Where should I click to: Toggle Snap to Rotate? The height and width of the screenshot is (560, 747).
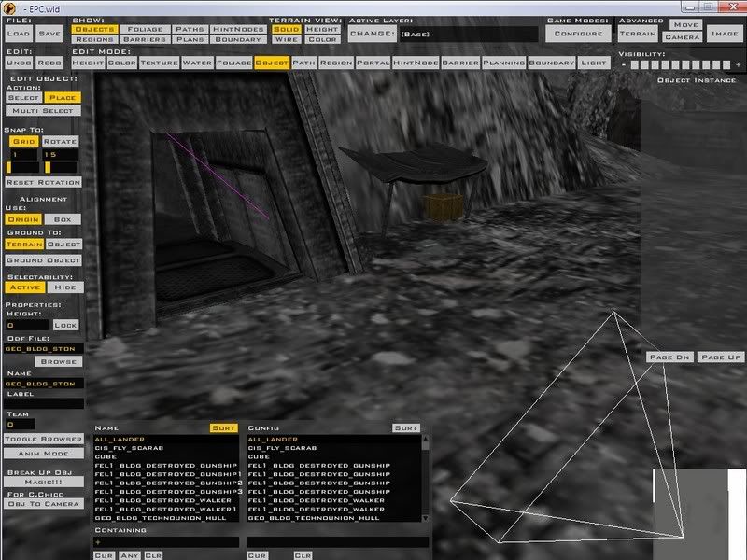point(60,142)
